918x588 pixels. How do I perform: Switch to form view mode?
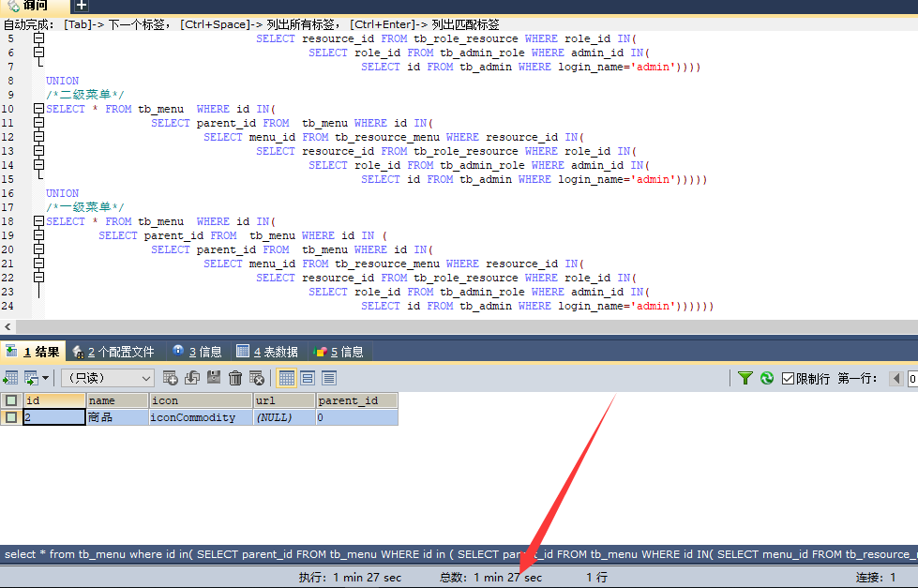tap(308, 378)
